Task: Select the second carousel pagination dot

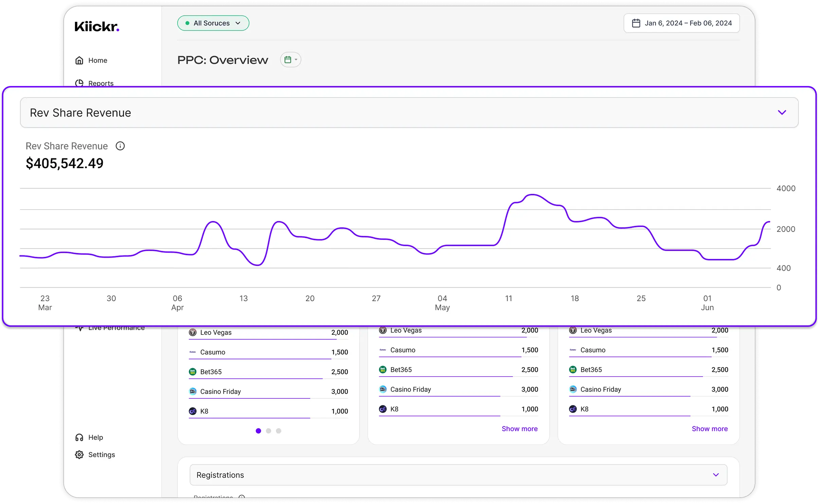Action: click(x=268, y=431)
